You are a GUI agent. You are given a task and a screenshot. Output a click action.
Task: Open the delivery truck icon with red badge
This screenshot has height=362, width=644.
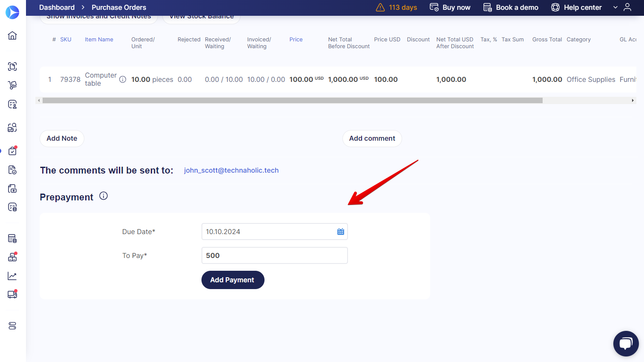(12, 294)
